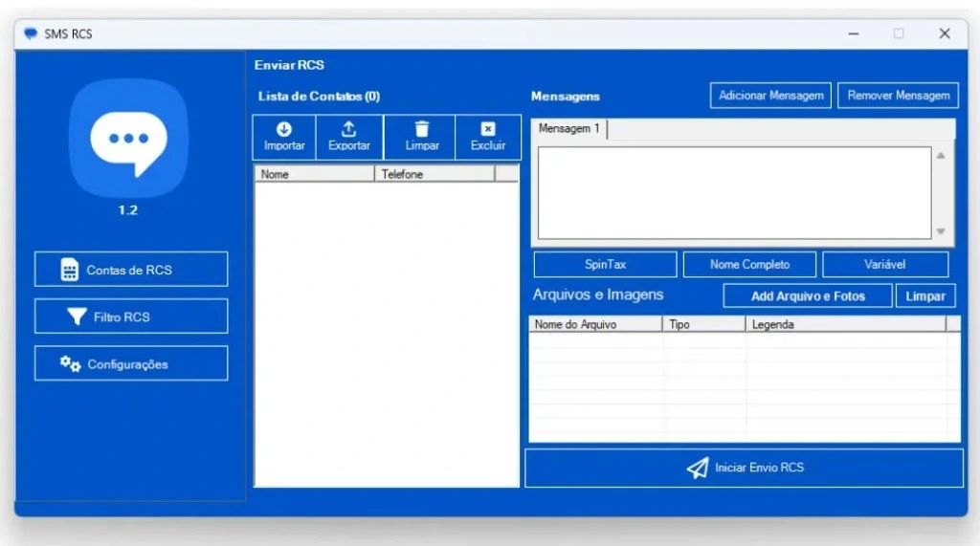Open Configurações settings
Screen dimensions: 980x546
(x=131, y=363)
